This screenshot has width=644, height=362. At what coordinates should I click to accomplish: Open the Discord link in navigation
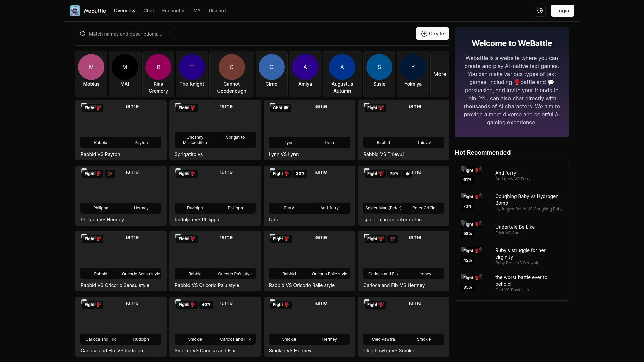point(217,11)
